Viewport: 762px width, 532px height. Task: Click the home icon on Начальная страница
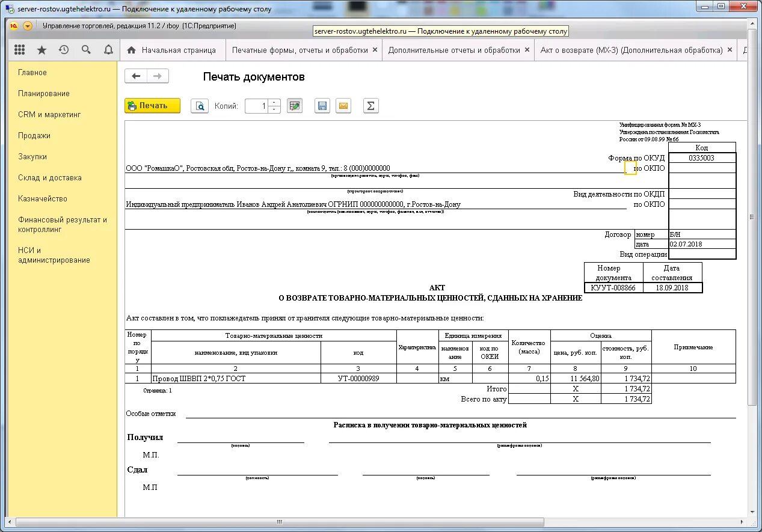tap(131, 50)
